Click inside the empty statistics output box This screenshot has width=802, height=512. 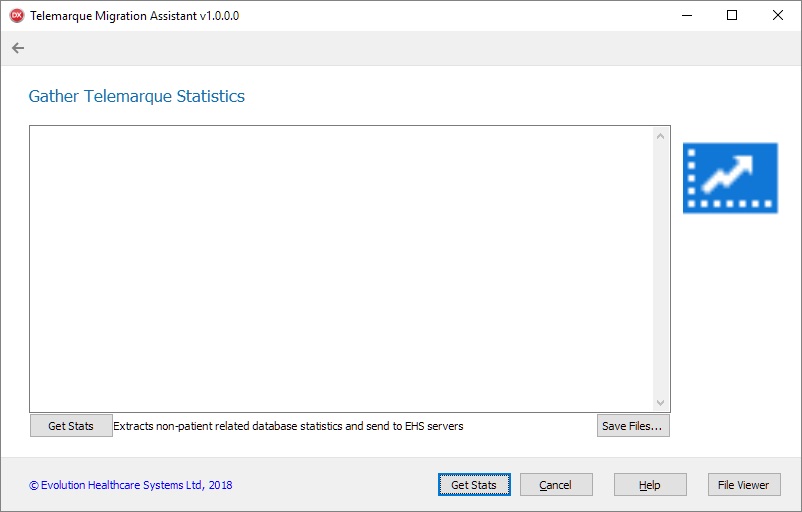pos(340,268)
